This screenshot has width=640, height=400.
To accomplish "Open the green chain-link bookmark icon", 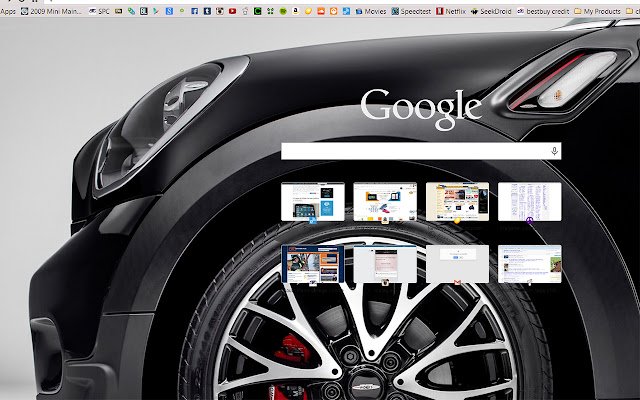I will 131,11.
